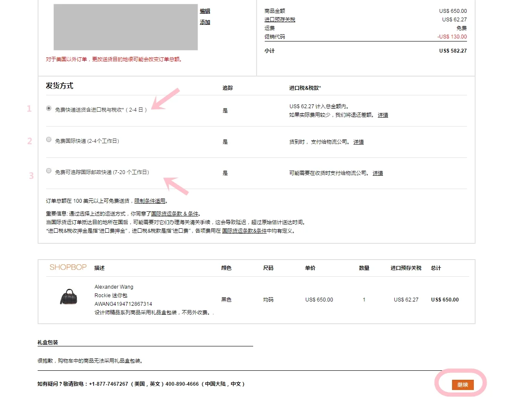
Task: Click the Rockie 迷你包 product name
Action: [x=111, y=296]
